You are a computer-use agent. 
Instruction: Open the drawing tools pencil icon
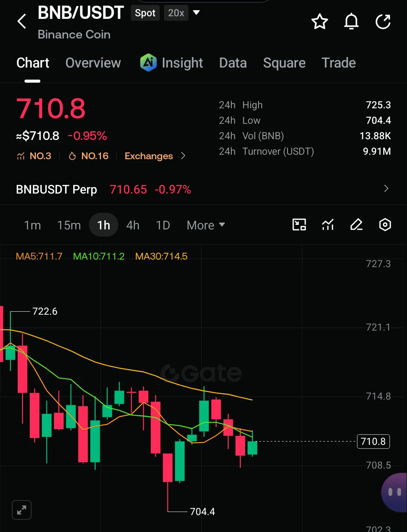(357, 225)
